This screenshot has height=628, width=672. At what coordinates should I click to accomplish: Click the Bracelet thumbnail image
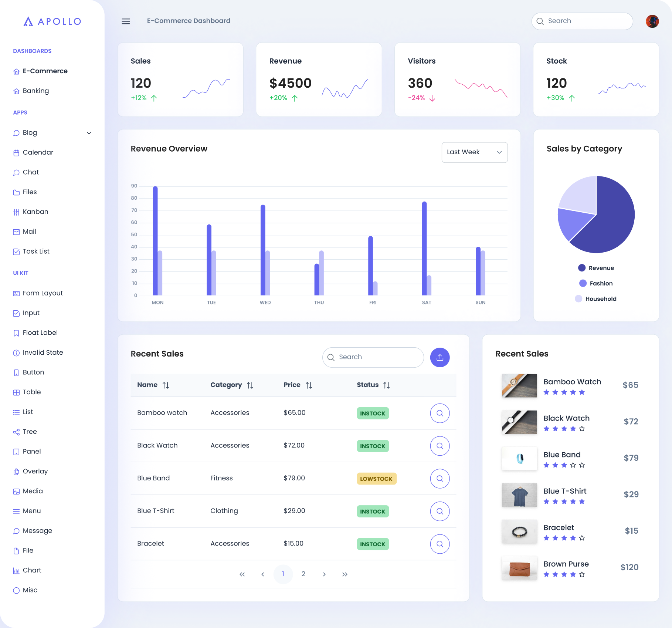point(519,531)
